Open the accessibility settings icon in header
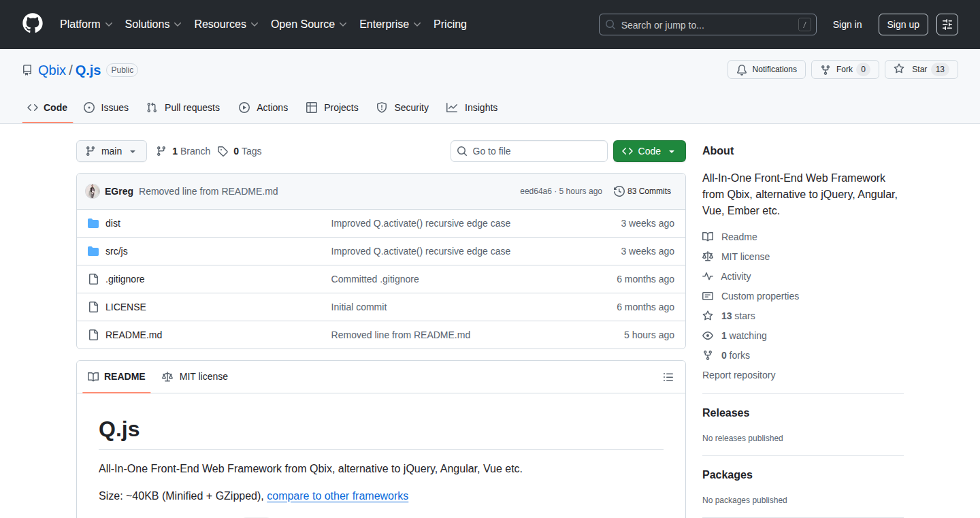980x518 pixels. (x=947, y=25)
